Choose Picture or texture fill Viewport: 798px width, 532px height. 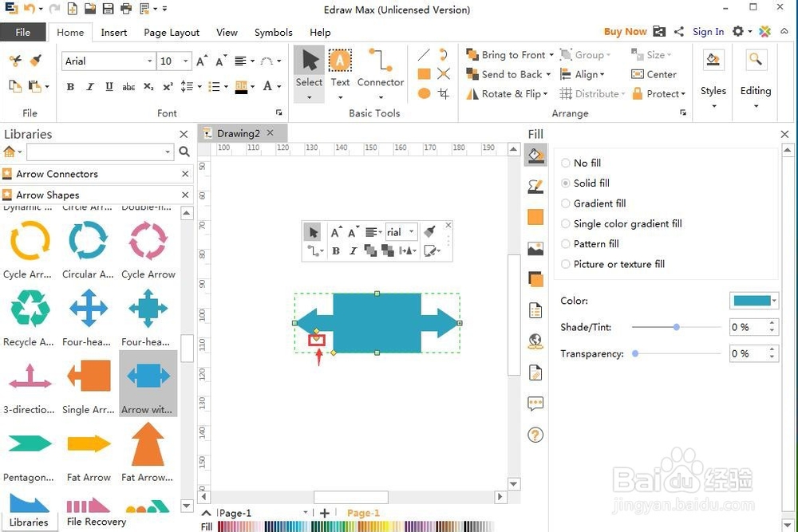coord(613,264)
